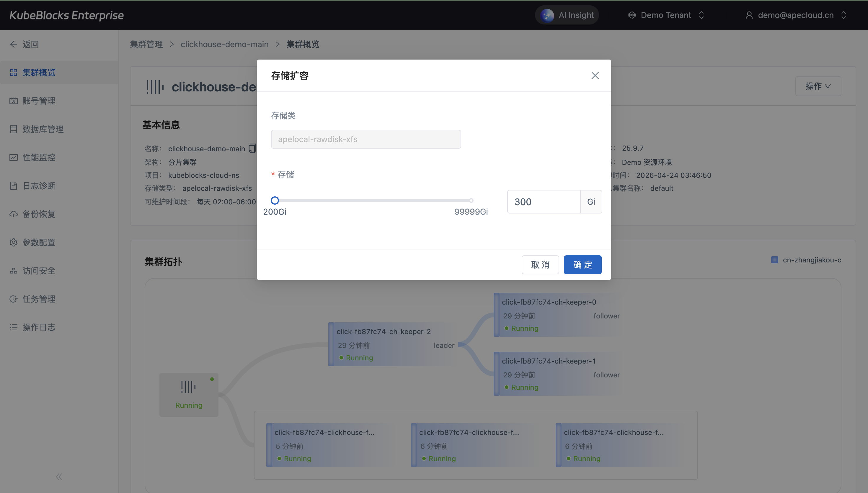Close the storage expansion dialog

[x=595, y=75]
